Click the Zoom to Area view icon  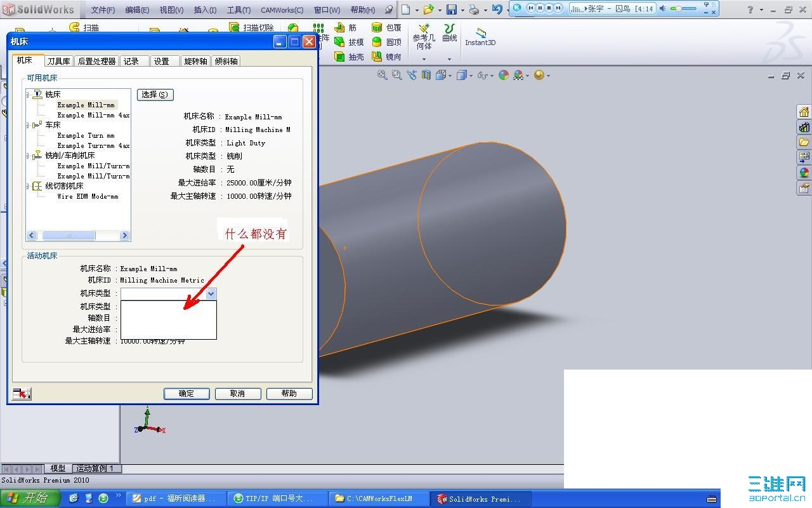(396, 75)
